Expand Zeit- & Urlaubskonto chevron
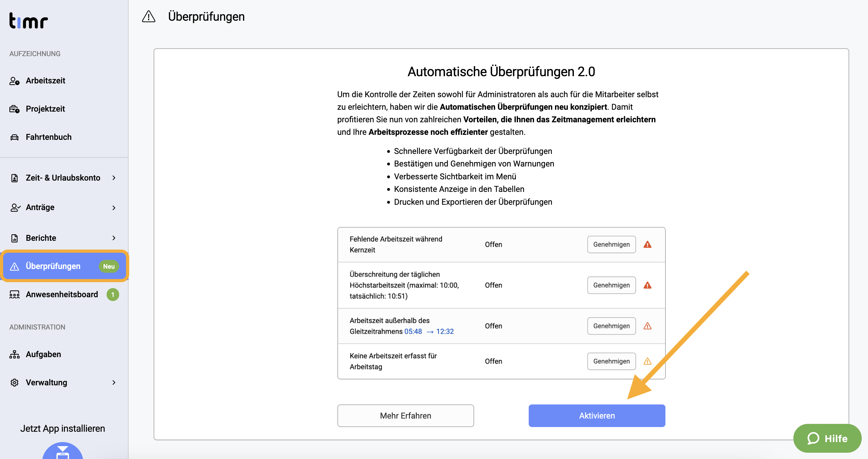The image size is (868, 459). pyautogui.click(x=114, y=178)
